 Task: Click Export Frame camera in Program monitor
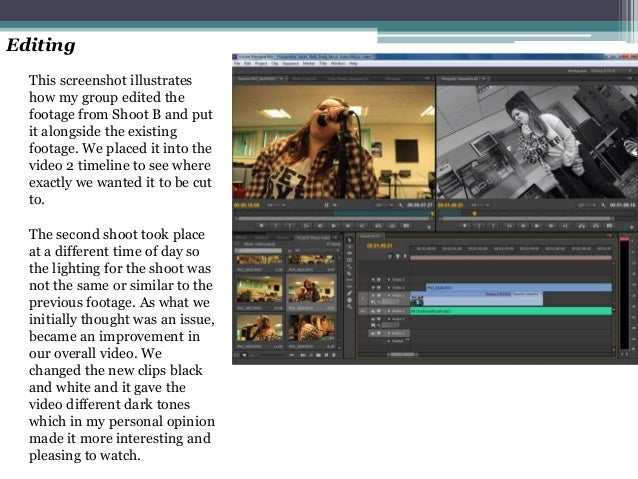tap(610, 225)
